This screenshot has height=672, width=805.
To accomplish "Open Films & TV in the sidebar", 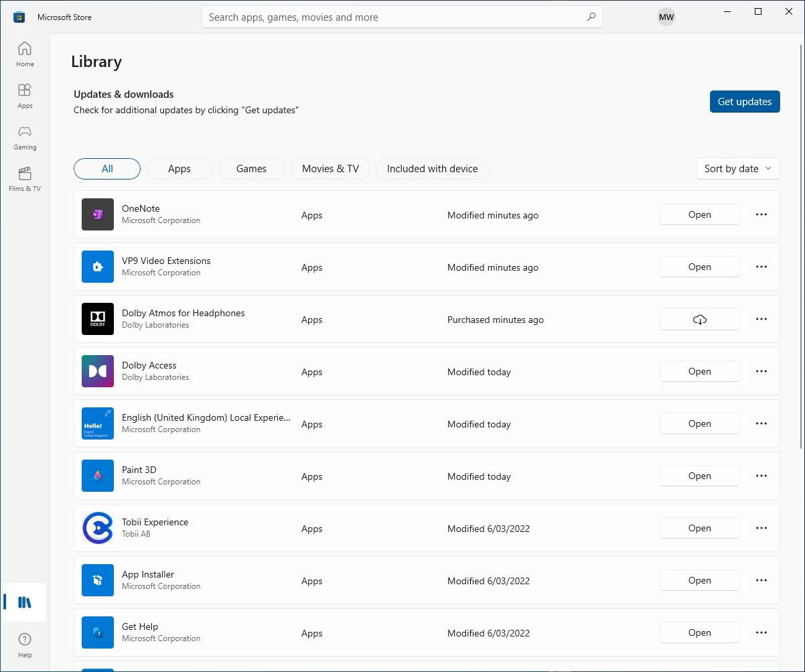I will [25, 179].
